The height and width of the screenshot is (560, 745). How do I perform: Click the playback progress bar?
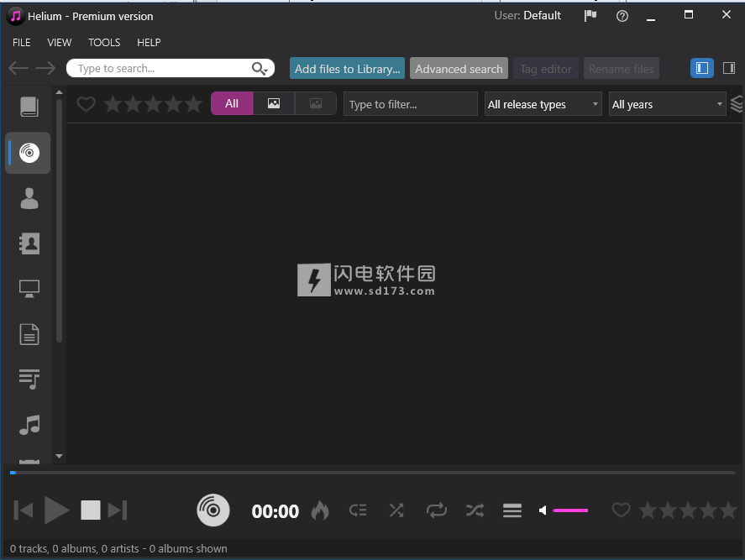click(373, 473)
